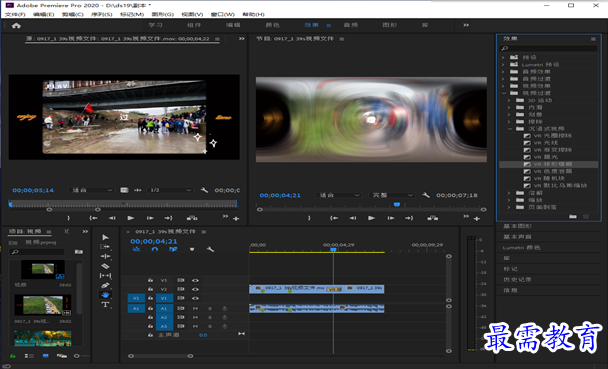The width and height of the screenshot is (608, 369).
Task: Open the 基本图形 panel
Action: 517,226
